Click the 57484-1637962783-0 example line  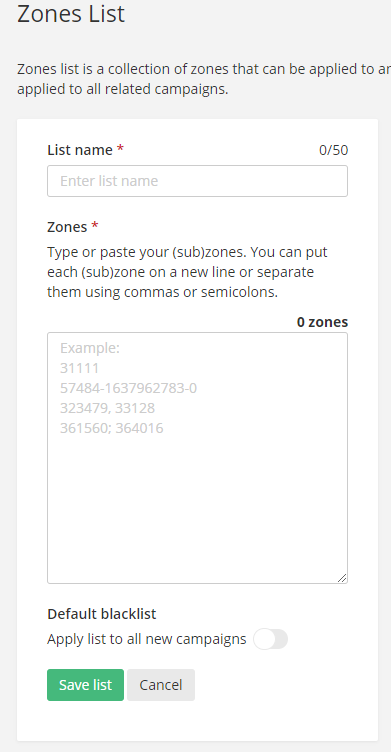pos(129,388)
